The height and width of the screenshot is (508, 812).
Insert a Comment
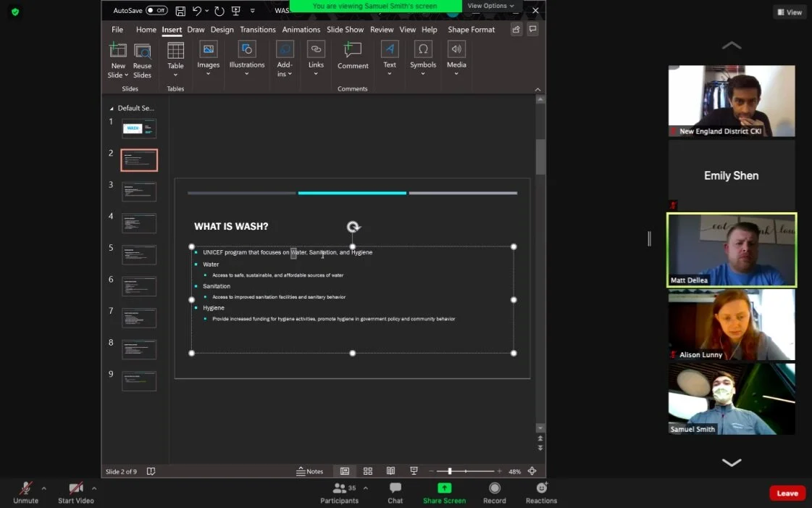click(x=353, y=56)
